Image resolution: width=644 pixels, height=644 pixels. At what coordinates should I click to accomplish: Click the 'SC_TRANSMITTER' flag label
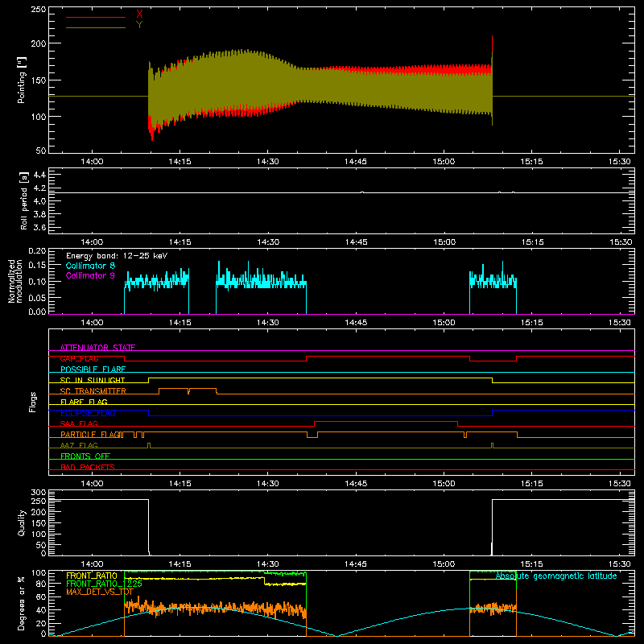pyautogui.click(x=93, y=391)
